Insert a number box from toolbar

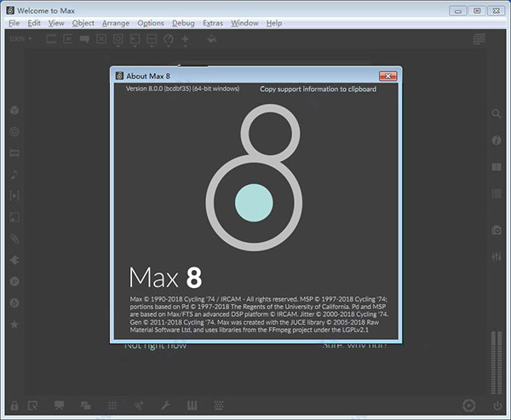[135, 39]
